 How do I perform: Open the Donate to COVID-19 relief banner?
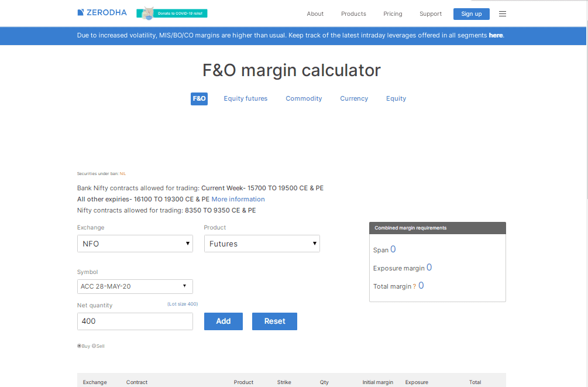(x=172, y=13)
